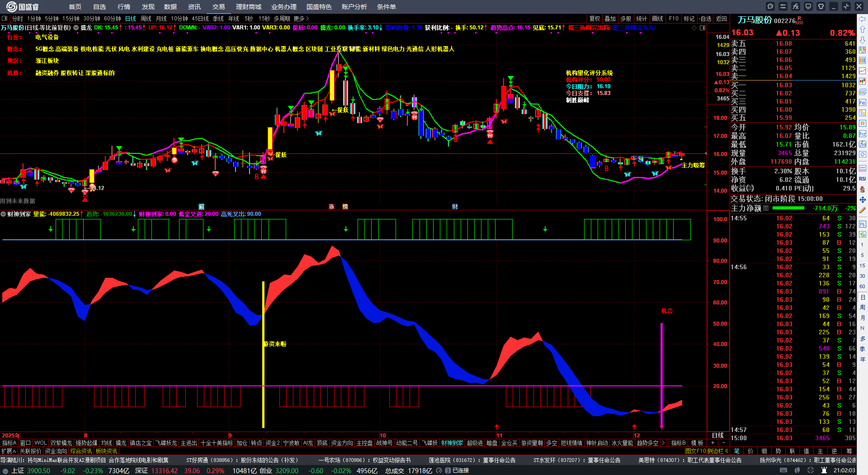Click the blue move-arrows sidebar icon
The width and height of the screenshot is (868, 475).
pos(863,199)
